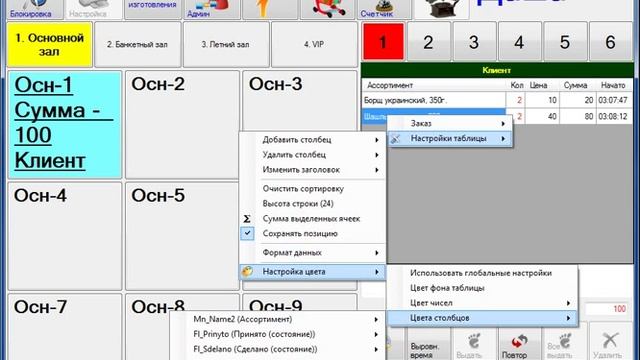Expand Удалить столбец submenu
The width and height of the screenshot is (640, 360).
(313, 155)
